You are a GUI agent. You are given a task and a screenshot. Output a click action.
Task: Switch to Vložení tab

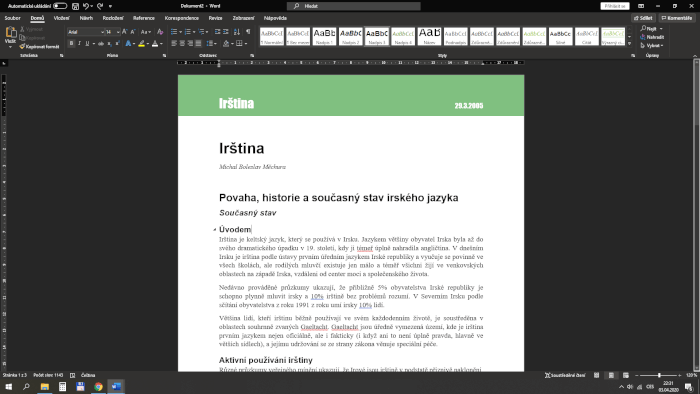[x=62, y=18]
